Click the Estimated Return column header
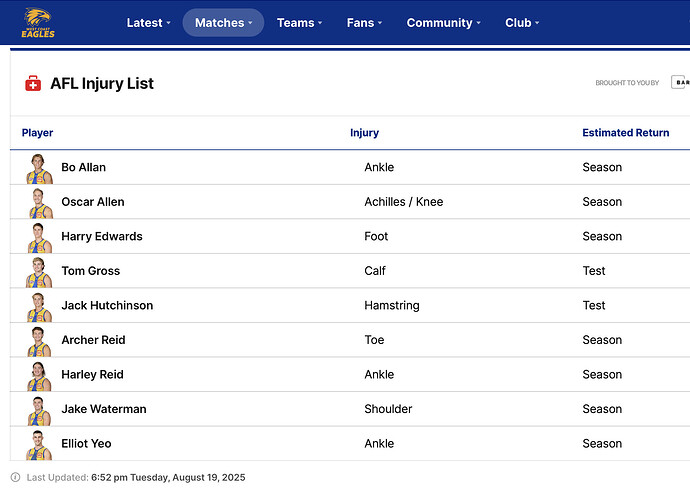 [626, 133]
